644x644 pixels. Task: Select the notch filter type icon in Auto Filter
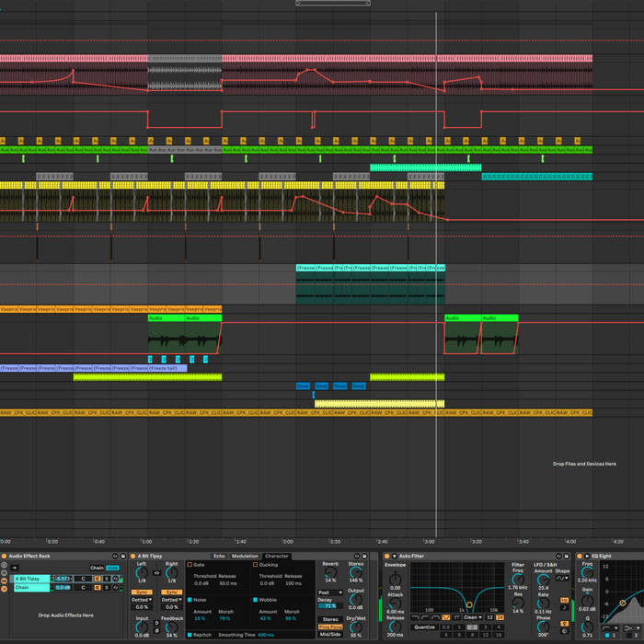(x=444, y=617)
